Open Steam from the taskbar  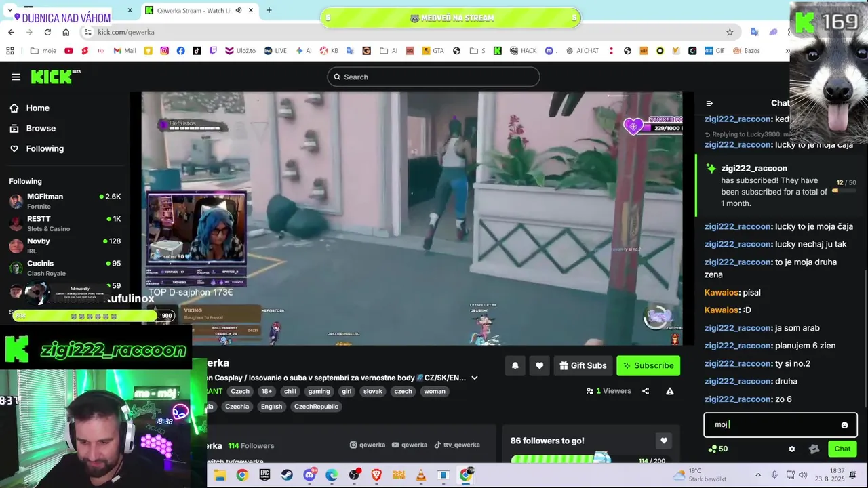point(287,475)
